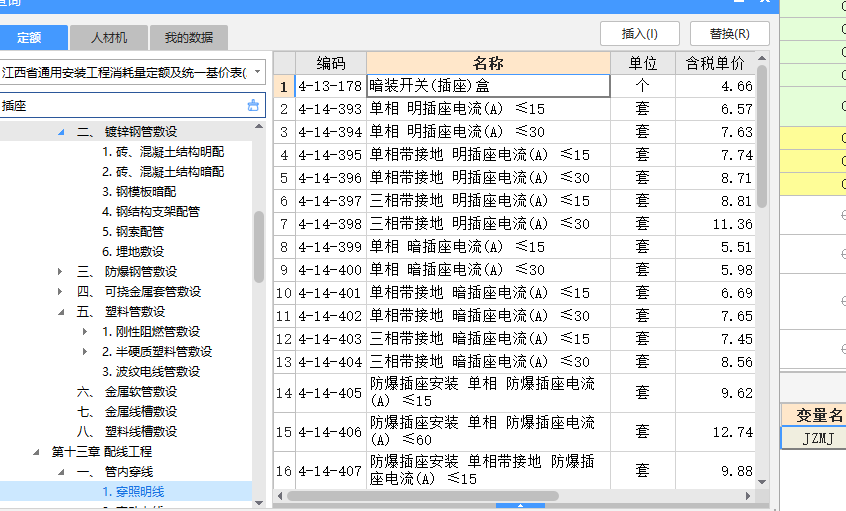Expand the 三、防爆钢管敷设 tree node
Viewport: 846px width, 511px height.
60,271
